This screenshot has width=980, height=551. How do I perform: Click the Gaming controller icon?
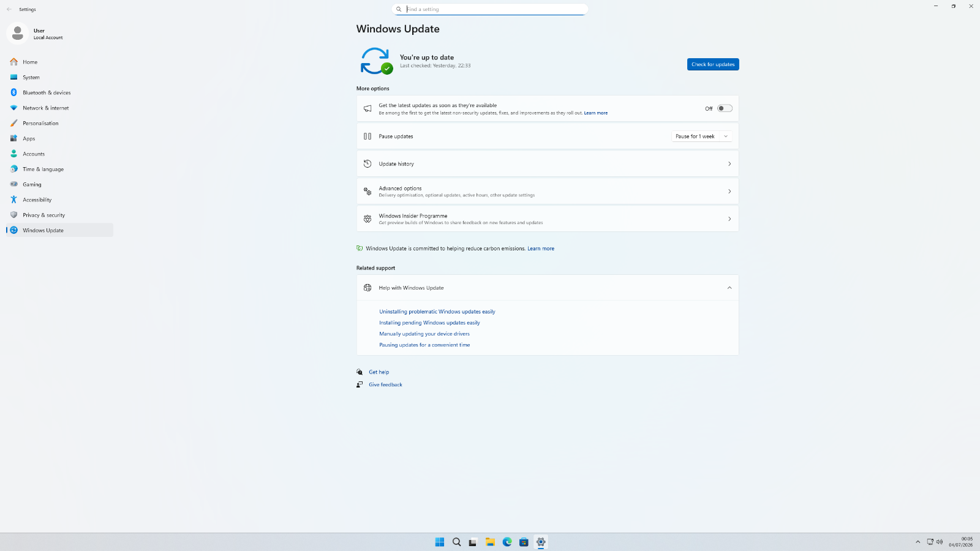[13, 184]
